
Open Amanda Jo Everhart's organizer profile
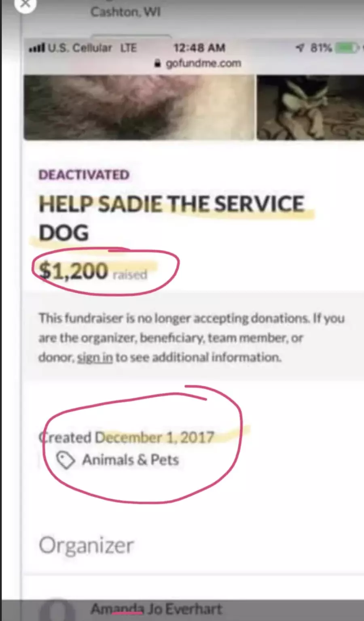(x=157, y=609)
